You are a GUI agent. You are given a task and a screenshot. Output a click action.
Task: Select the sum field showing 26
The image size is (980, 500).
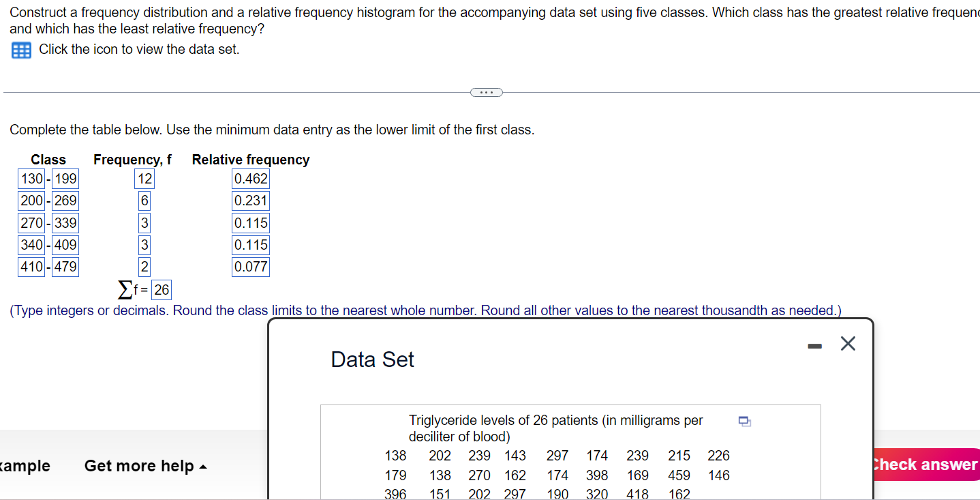[161, 290]
